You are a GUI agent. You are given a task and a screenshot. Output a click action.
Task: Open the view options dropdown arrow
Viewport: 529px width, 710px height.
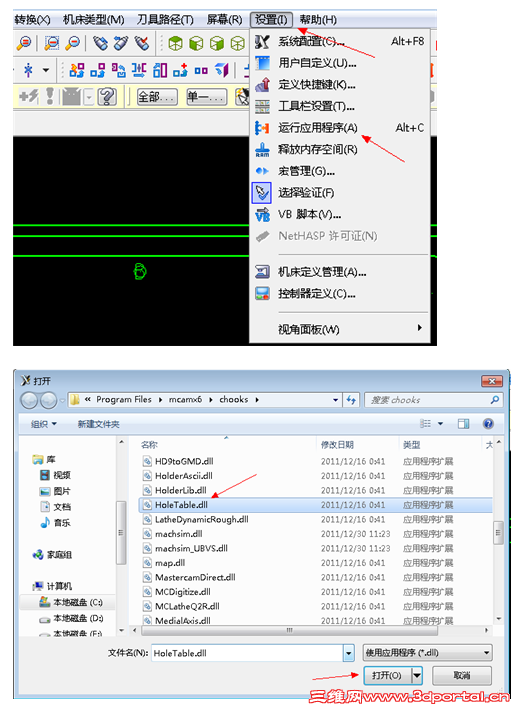[440, 424]
